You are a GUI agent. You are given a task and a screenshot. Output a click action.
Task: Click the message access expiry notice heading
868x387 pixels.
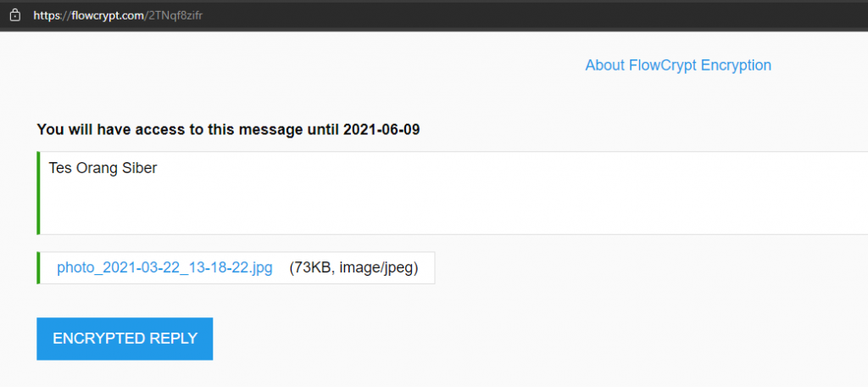click(x=228, y=130)
